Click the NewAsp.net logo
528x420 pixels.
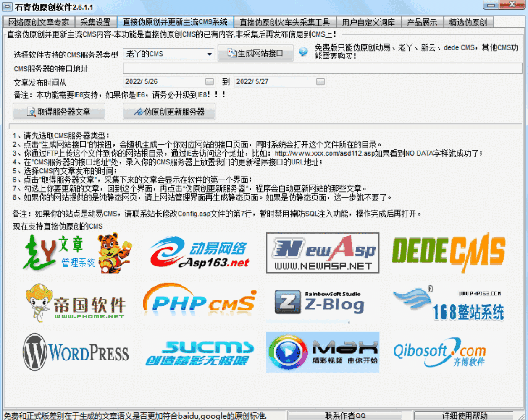tap(323, 253)
